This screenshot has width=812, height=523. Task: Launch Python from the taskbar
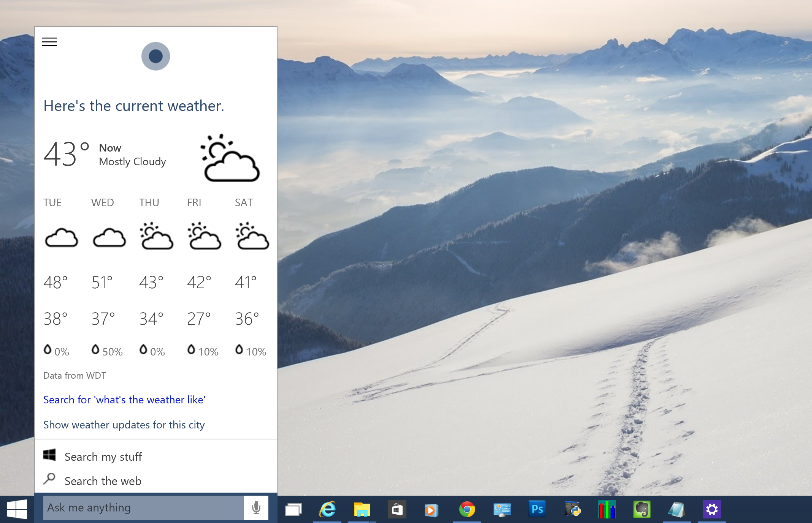pyautogui.click(x=573, y=509)
